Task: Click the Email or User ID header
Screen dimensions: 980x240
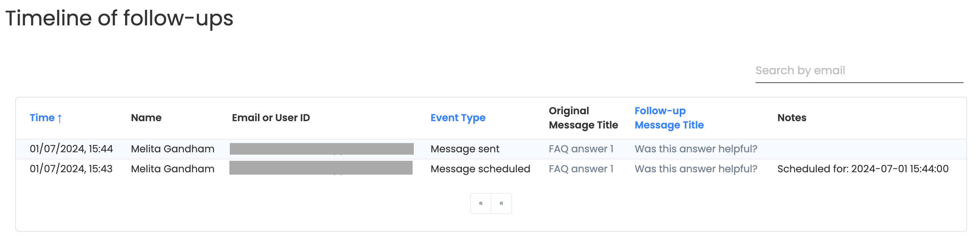Action: point(271,118)
